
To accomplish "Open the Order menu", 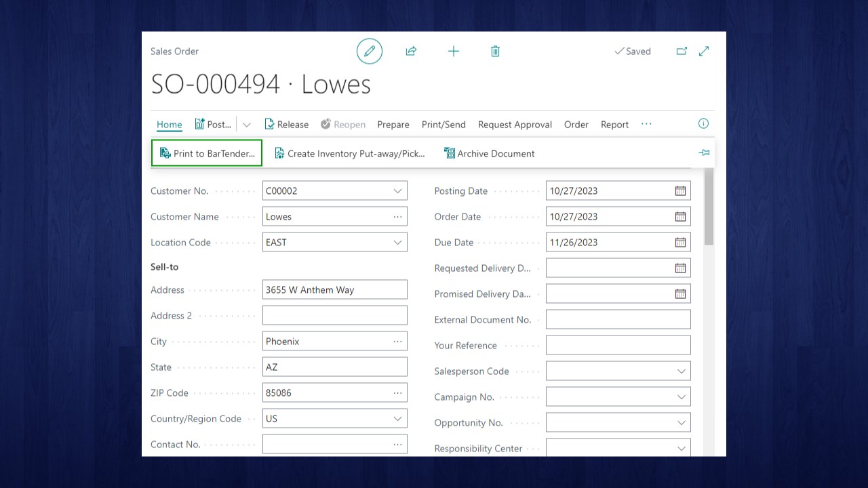I will (576, 125).
